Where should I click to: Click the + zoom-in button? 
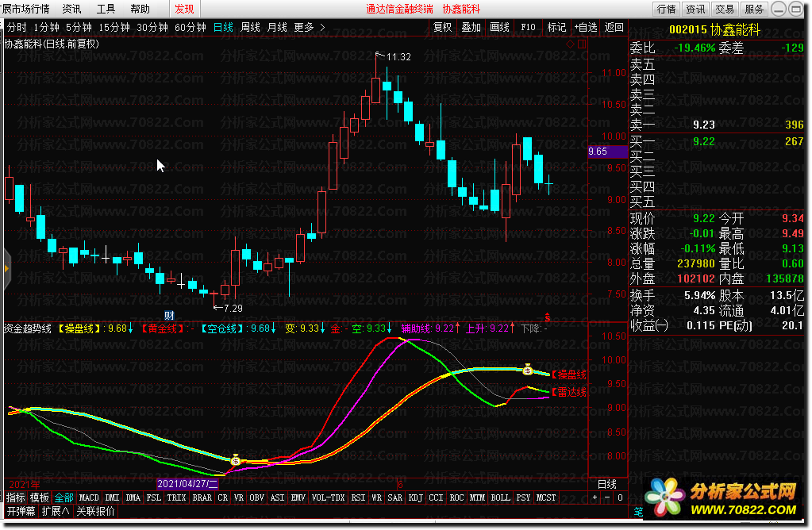595,497
